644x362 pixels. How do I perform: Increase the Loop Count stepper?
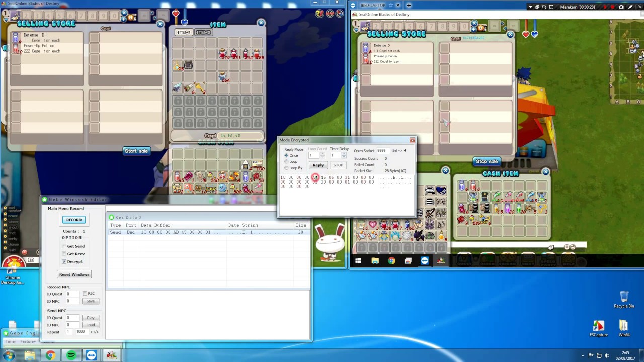[x=323, y=154]
